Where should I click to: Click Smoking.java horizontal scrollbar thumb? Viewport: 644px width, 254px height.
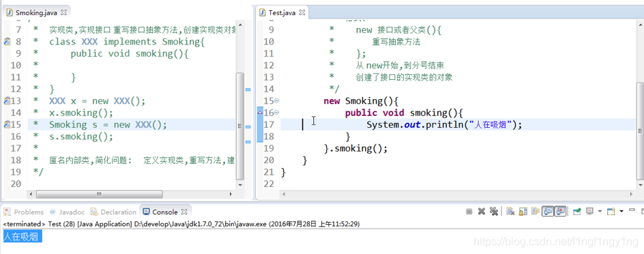point(100,194)
